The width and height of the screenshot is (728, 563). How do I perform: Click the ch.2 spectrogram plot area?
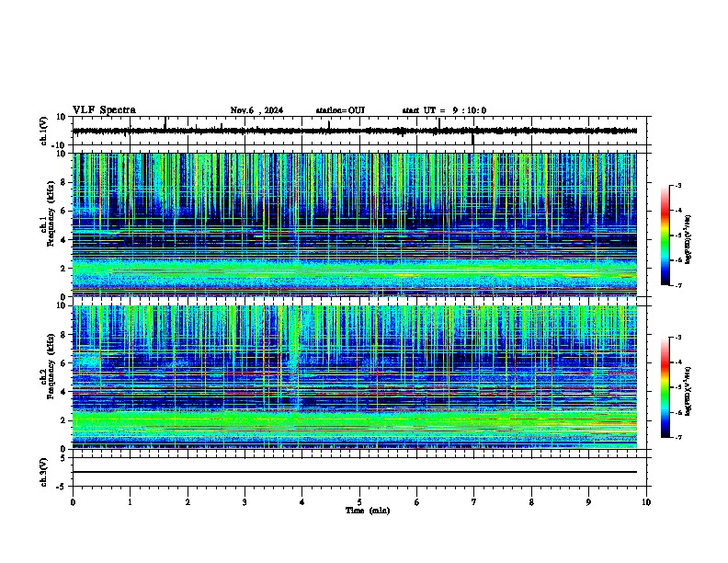coord(355,377)
